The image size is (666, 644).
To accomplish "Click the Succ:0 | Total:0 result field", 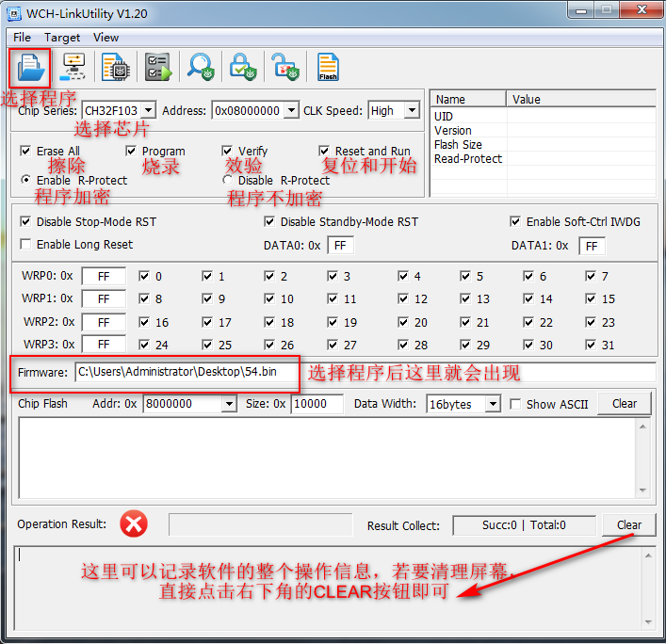I will click(524, 525).
